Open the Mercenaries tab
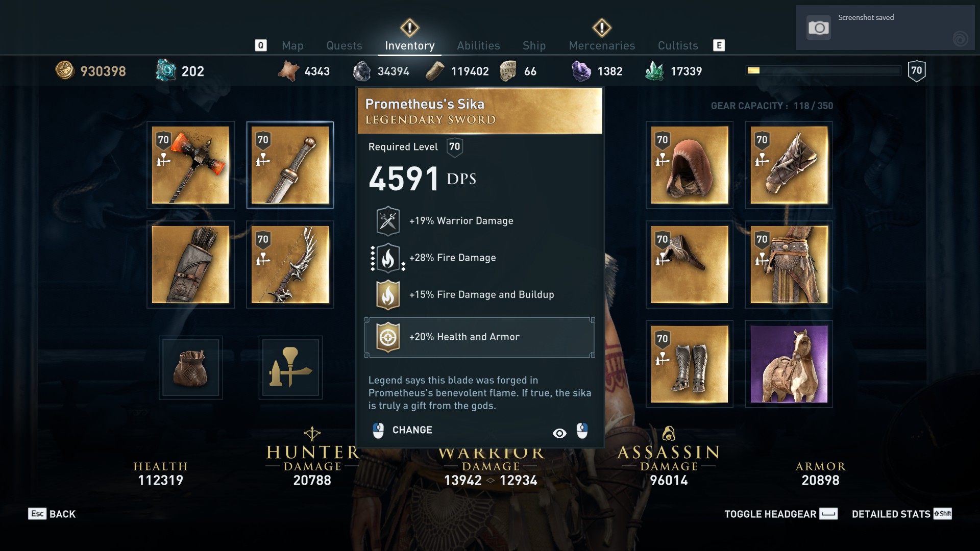The image size is (980, 551). (x=602, y=45)
